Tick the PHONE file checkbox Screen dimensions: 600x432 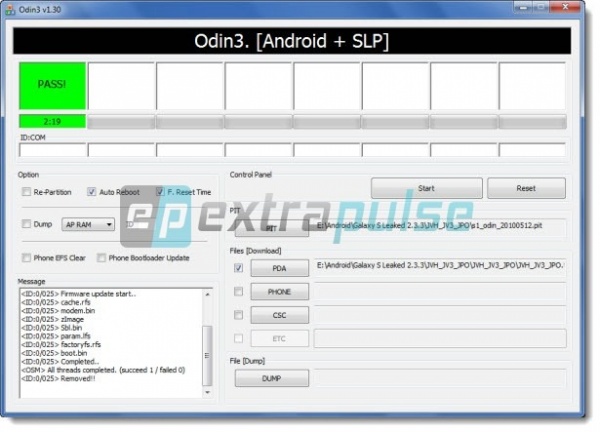pyautogui.click(x=238, y=292)
